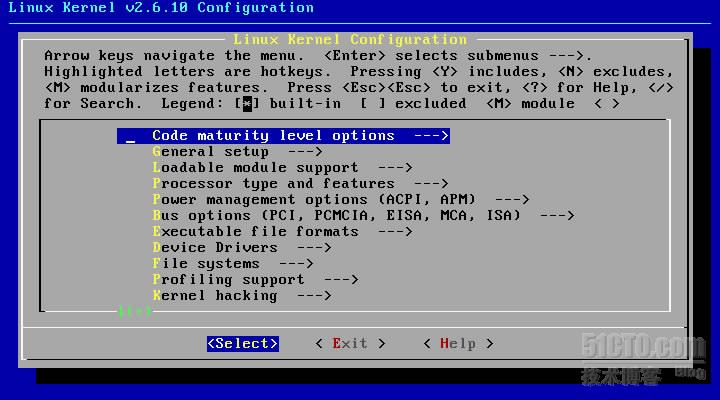This screenshot has height=400, width=720.
Task: Click the 'Linux Kernel Configuration' dialog title
Action: pyautogui.click(x=350, y=39)
